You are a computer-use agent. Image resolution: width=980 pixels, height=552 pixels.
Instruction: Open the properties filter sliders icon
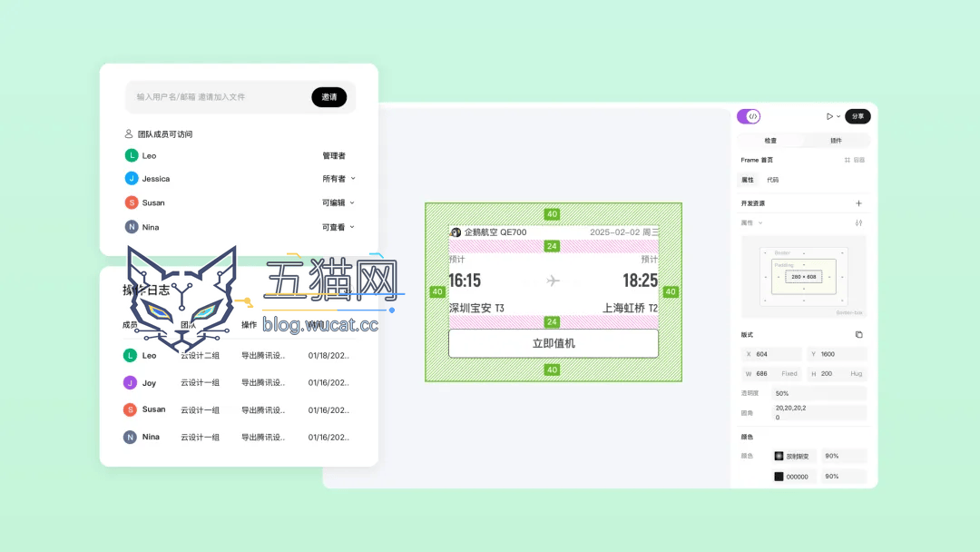[x=858, y=223]
